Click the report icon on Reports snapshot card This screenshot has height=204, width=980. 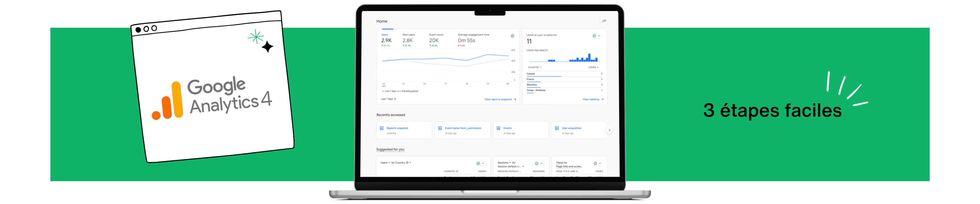382,128
